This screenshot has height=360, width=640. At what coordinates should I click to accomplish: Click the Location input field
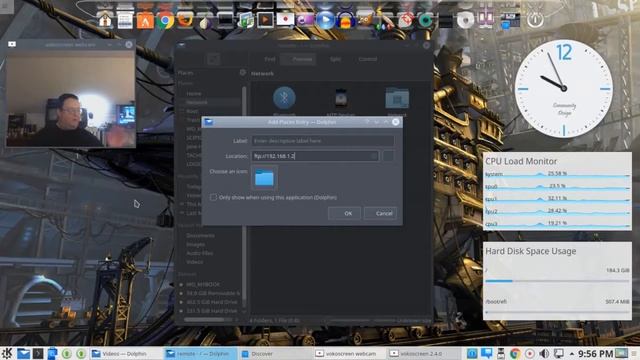tap(315, 156)
